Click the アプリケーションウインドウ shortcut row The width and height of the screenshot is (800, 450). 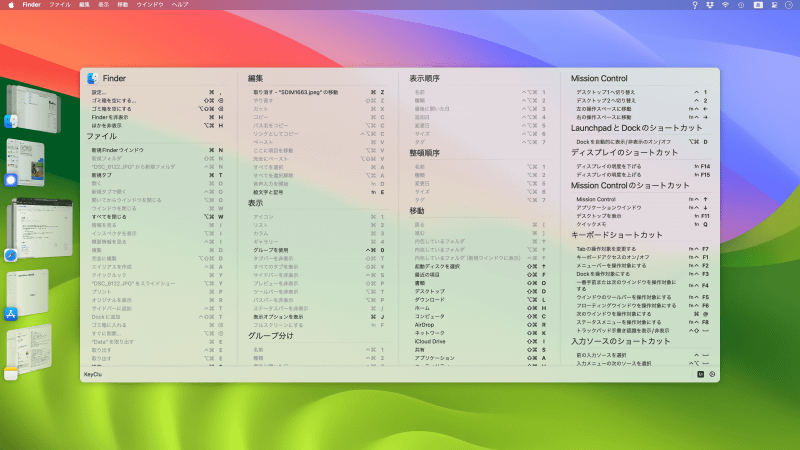point(642,208)
